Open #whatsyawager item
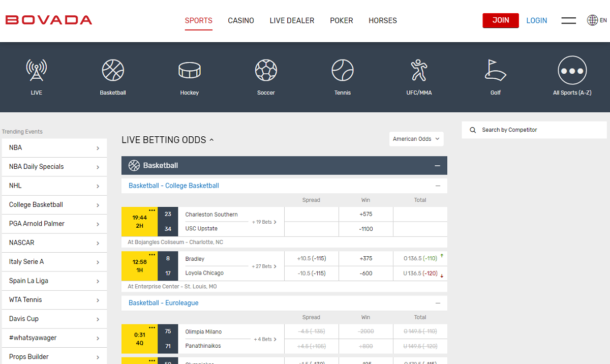The height and width of the screenshot is (364, 610). click(53, 338)
